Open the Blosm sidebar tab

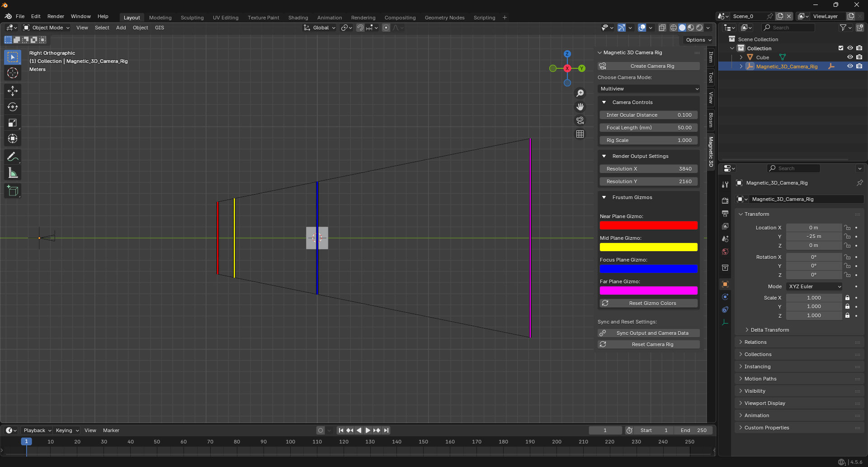(x=711, y=120)
